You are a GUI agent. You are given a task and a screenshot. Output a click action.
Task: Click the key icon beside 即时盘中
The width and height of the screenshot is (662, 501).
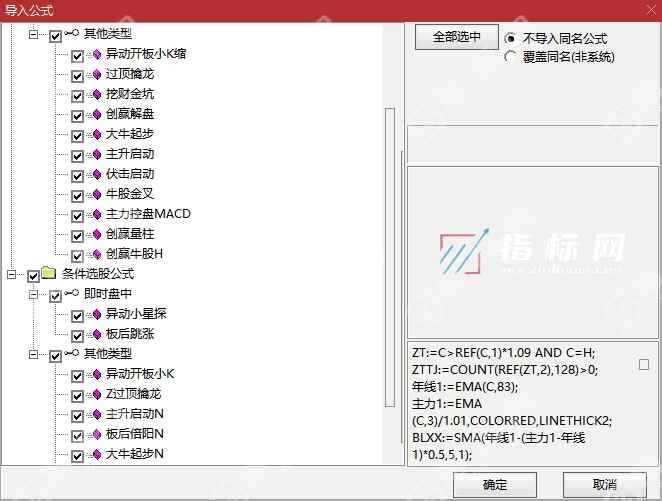(x=72, y=294)
